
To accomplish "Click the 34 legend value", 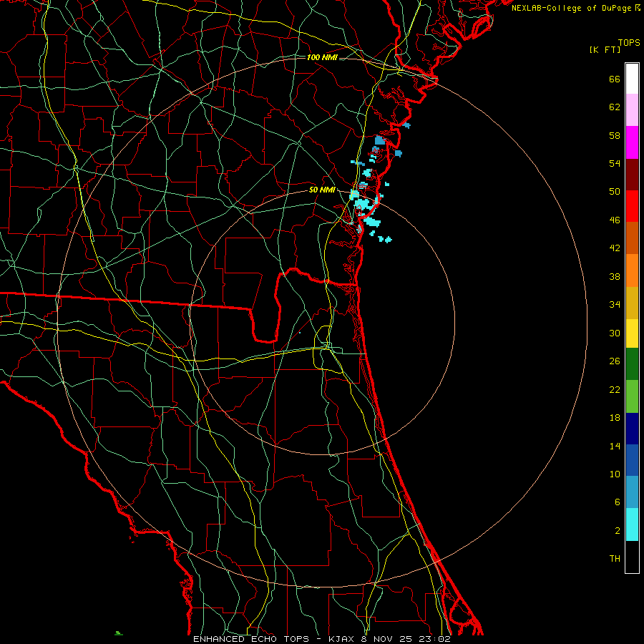I will click(615, 305).
